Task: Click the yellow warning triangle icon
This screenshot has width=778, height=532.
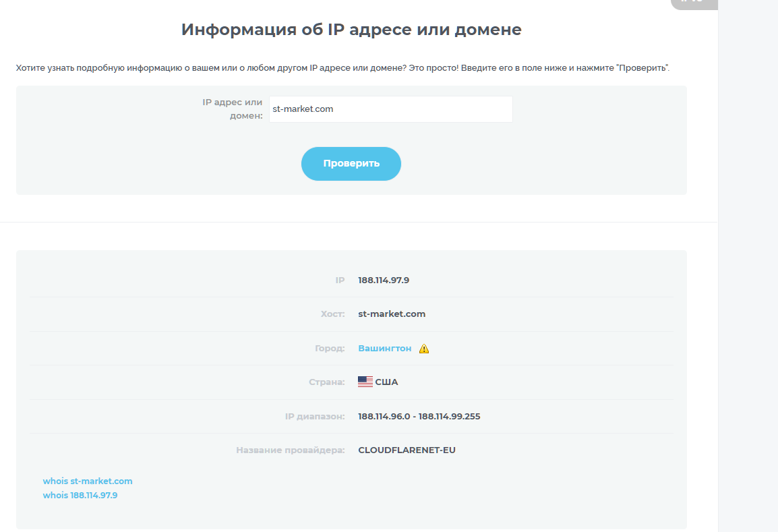Action: 424,349
